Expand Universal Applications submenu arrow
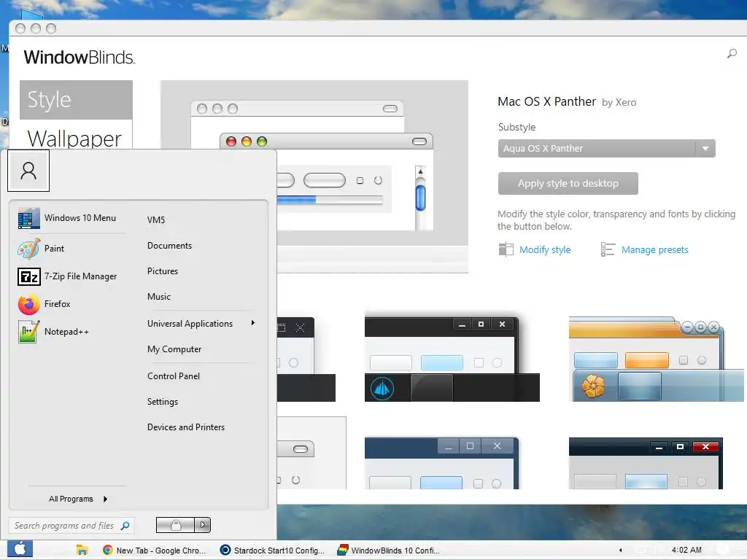Viewport: 747px width, 560px height. (x=253, y=323)
